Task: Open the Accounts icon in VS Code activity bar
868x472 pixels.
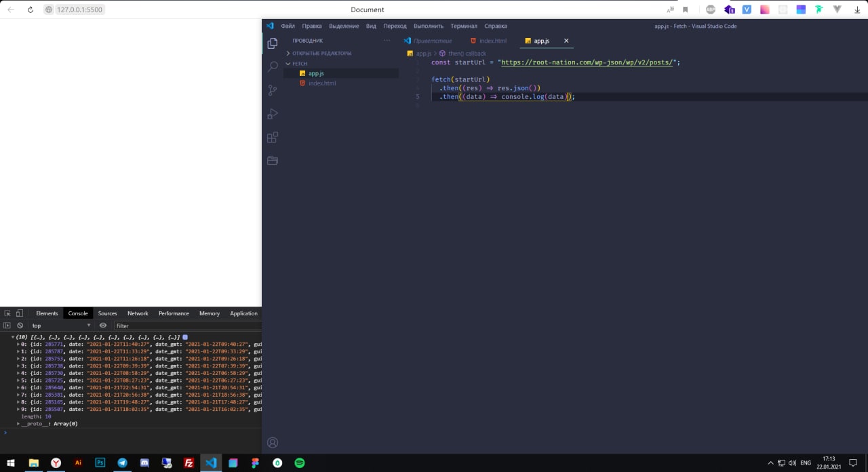Action: point(273,443)
